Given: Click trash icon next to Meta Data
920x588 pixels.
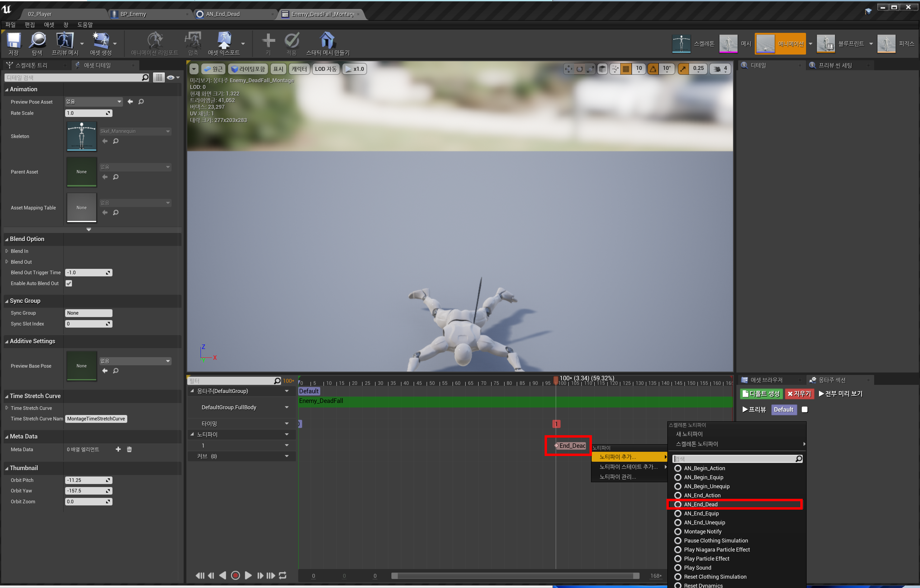Looking at the screenshot, I should click(129, 449).
